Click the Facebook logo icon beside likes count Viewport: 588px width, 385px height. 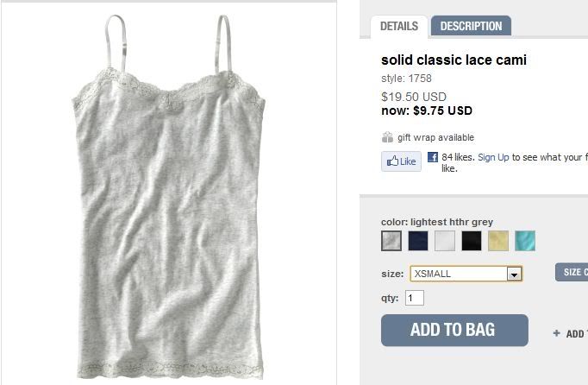coord(433,157)
